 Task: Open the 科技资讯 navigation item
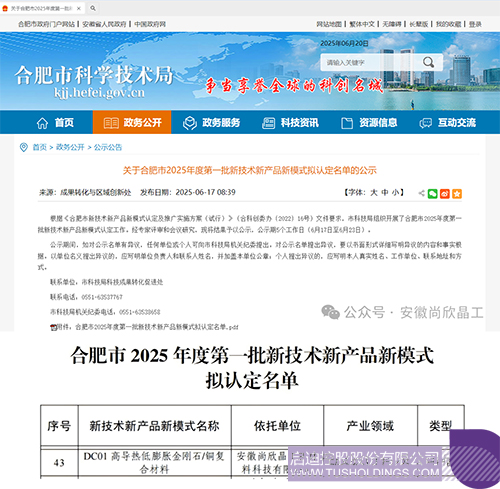coord(290,123)
